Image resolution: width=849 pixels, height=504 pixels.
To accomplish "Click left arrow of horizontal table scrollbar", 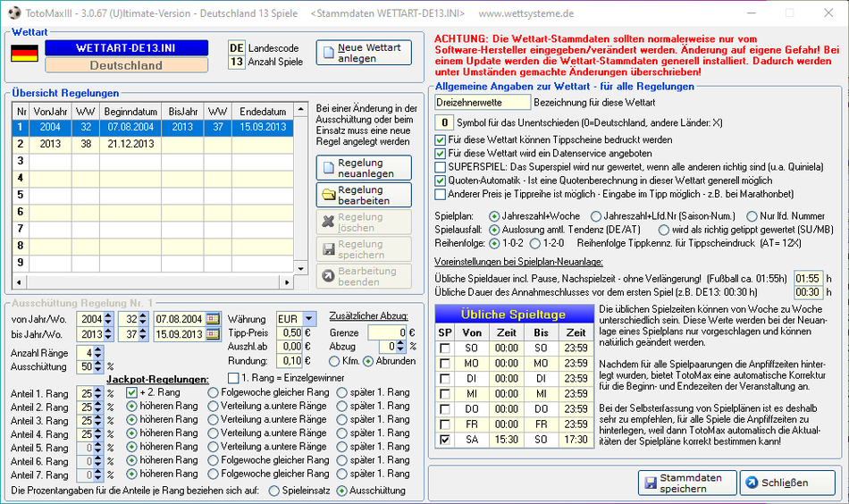I will pyautogui.click(x=19, y=282).
